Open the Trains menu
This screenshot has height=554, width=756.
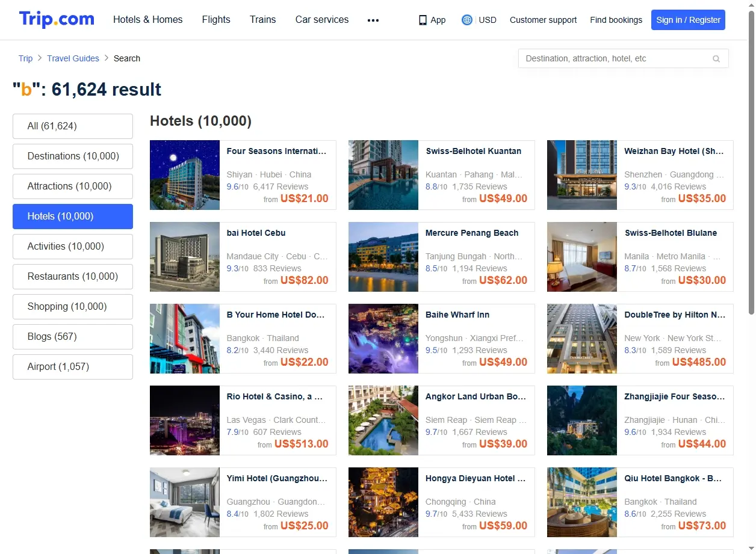[x=263, y=20]
